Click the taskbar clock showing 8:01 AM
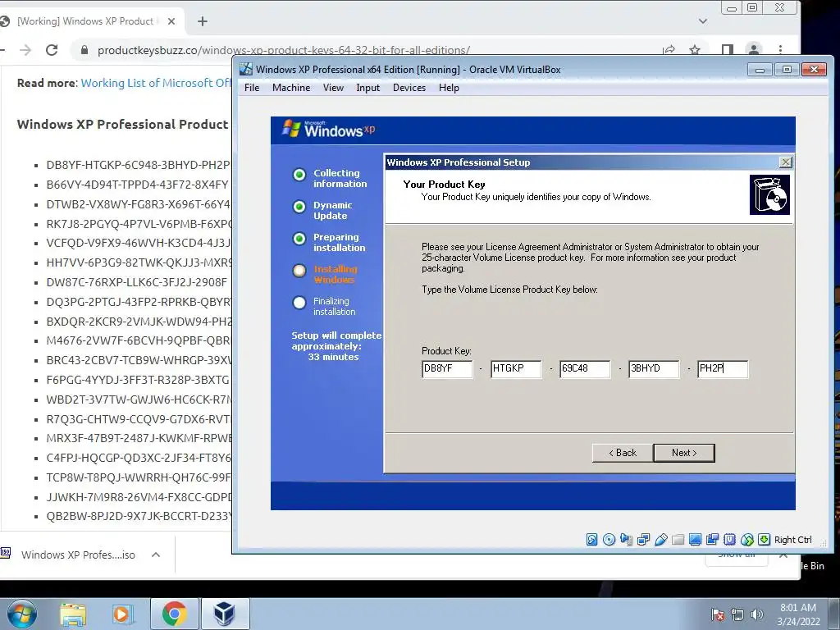The image size is (840, 630). (x=798, y=614)
